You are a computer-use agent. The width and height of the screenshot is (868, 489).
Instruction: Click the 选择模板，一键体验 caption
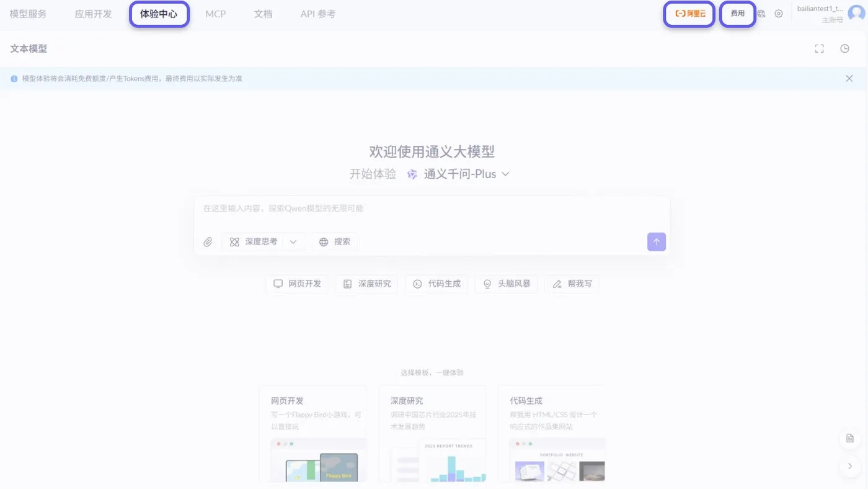point(432,373)
